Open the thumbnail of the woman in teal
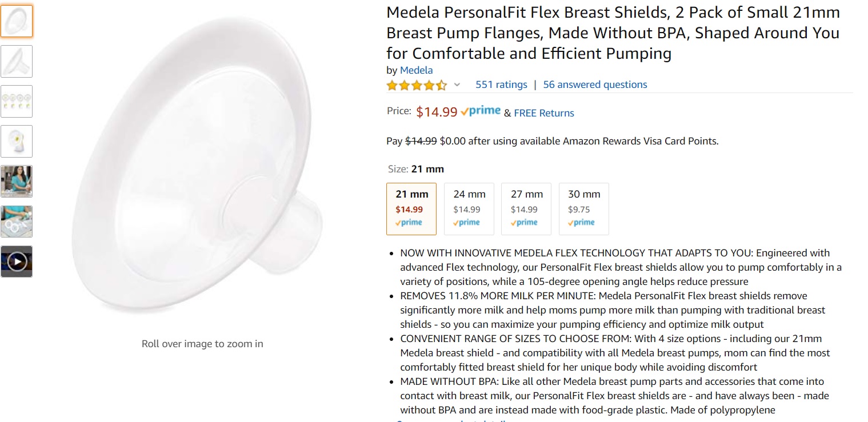Screen dimensions: 868x422 (x=17, y=181)
